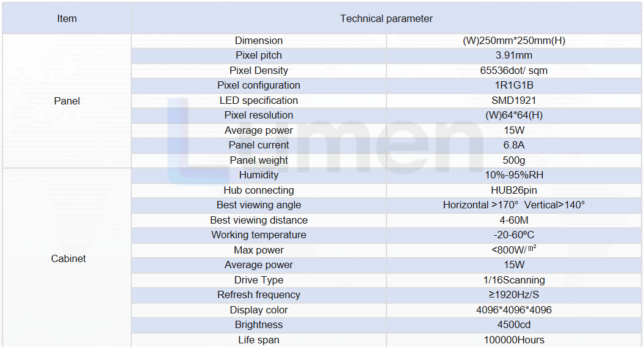644x347 pixels.
Task: Click the 3.91mm pixel pitch value
Action: (514, 56)
